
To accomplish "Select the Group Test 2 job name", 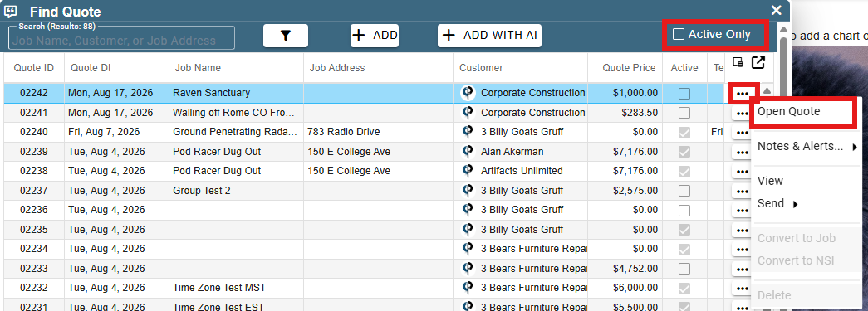I will [202, 191].
